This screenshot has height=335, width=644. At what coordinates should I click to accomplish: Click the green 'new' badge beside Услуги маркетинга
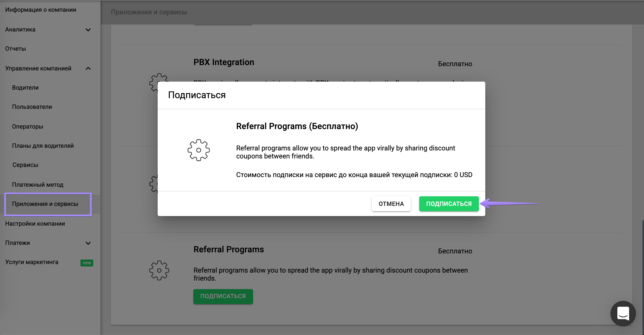pyautogui.click(x=87, y=263)
